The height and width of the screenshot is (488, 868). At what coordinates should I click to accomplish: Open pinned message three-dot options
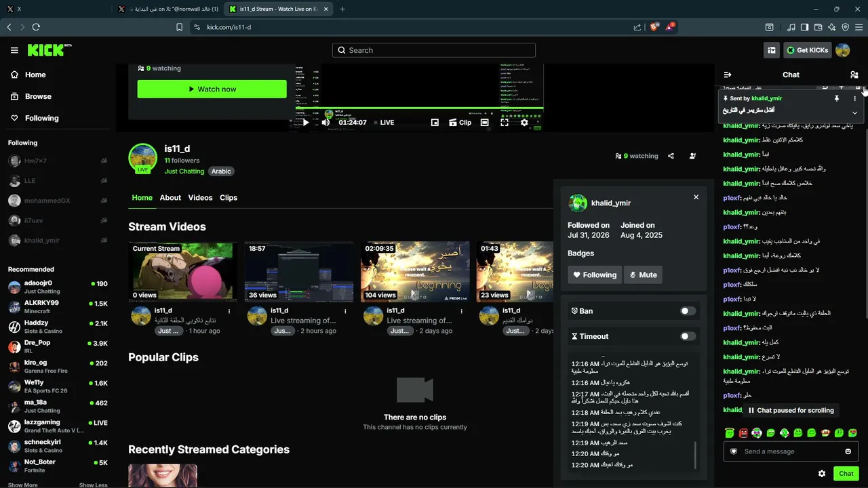click(854, 98)
